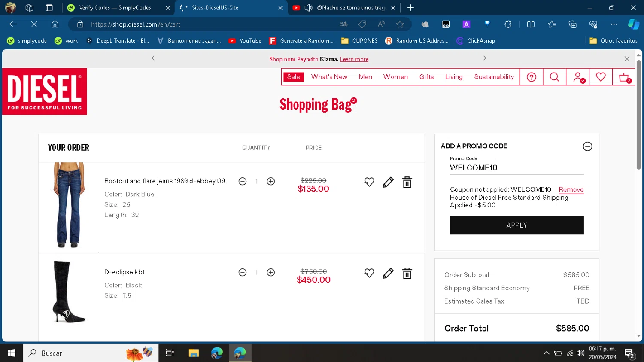Show next promo banner message

click(x=485, y=58)
